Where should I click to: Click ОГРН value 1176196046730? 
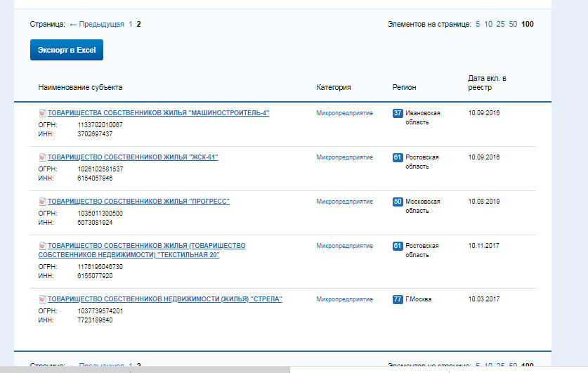[x=100, y=266]
